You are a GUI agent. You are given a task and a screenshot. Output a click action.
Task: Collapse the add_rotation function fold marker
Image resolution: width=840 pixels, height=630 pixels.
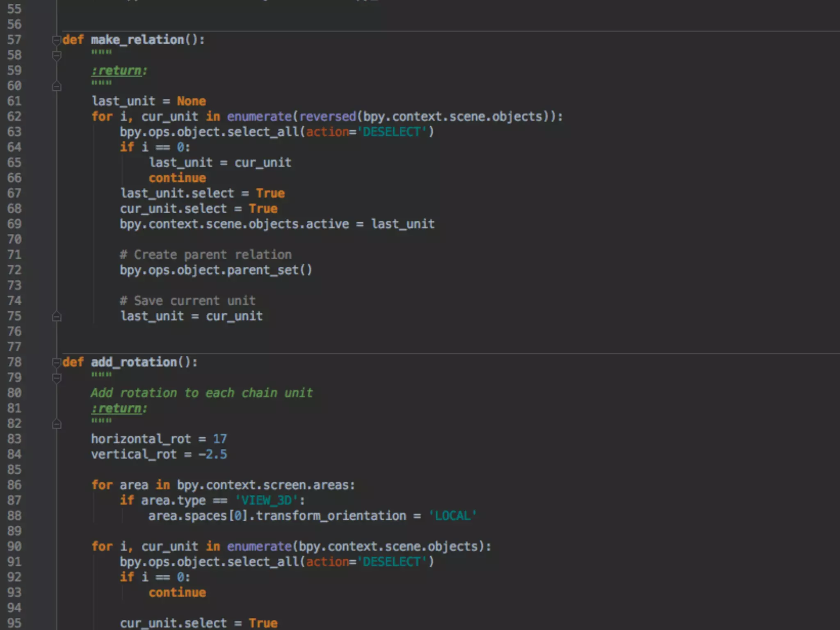(x=57, y=363)
